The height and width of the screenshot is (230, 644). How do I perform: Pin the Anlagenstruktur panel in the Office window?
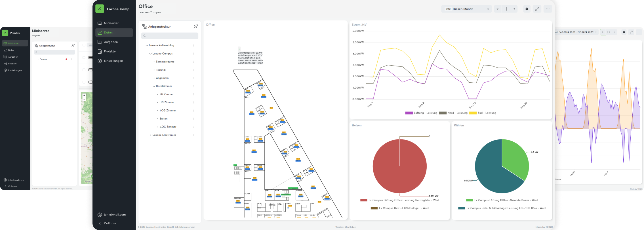tap(196, 26)
